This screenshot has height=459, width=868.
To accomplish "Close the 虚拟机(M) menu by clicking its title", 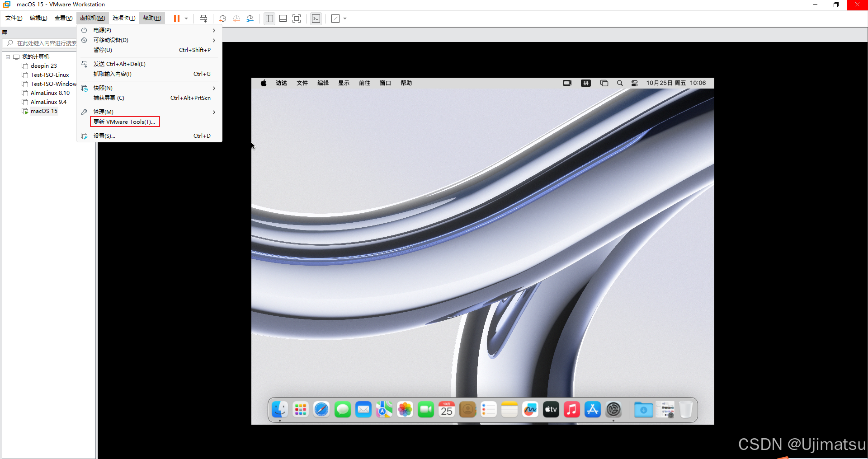I will coord(92,18).
